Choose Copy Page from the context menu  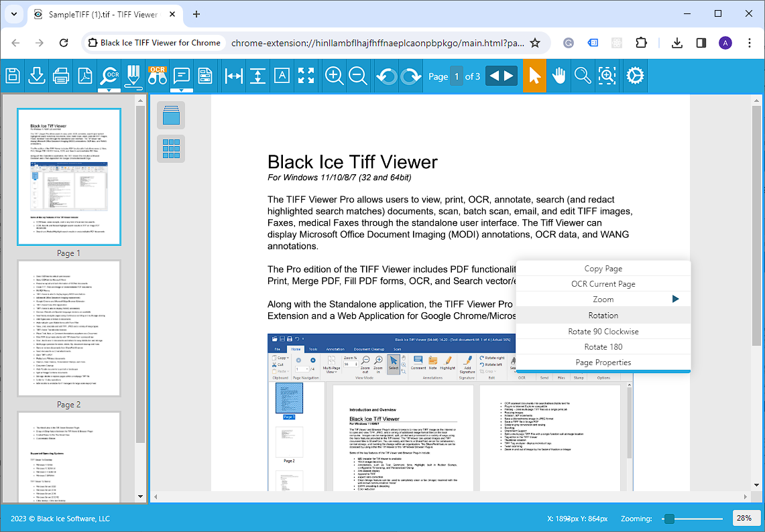click(603, 269)
